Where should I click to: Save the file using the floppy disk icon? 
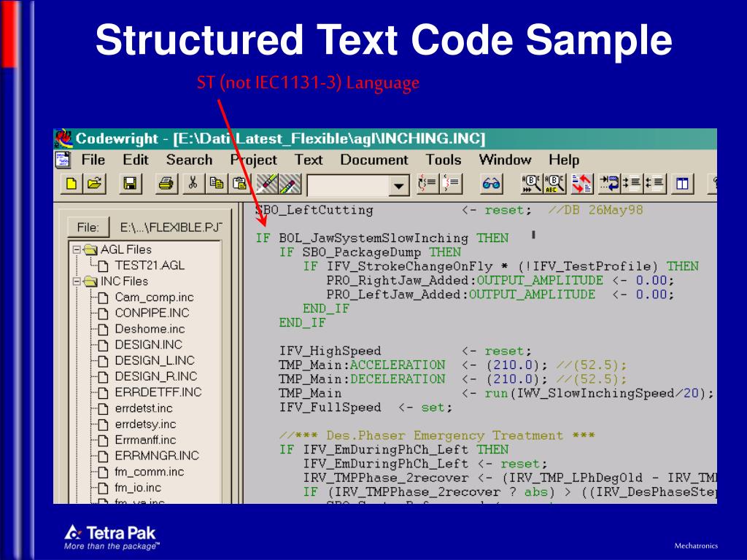(x=129, y=184)
